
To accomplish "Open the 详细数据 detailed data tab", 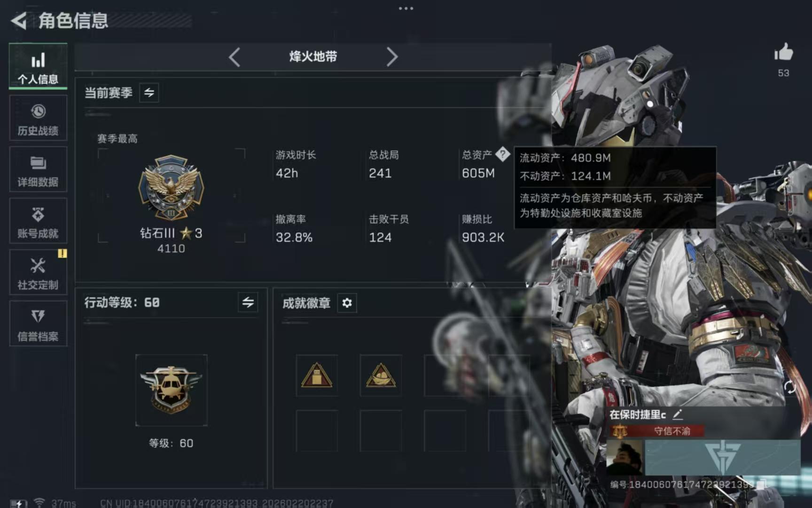I will tap(38, 170).
